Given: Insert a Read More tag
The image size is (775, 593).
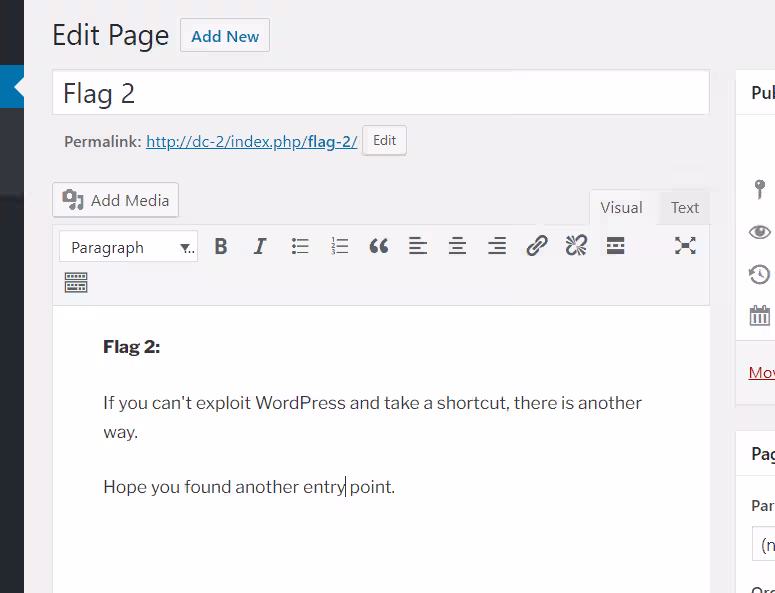Looking at the screenshot, I should [x=615, y=246].
